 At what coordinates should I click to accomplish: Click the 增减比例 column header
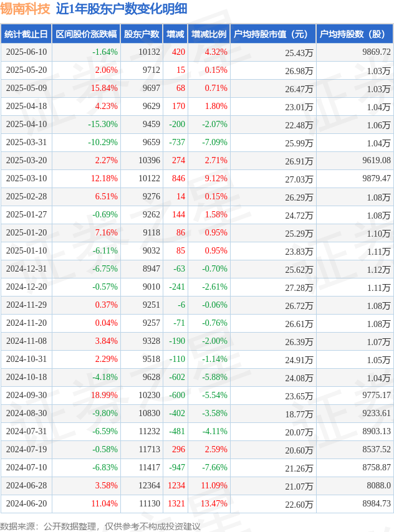(209, 34)
